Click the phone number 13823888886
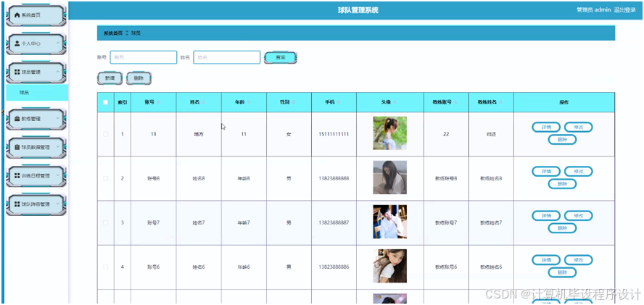The image size is (644, 305). pos(334,267)
